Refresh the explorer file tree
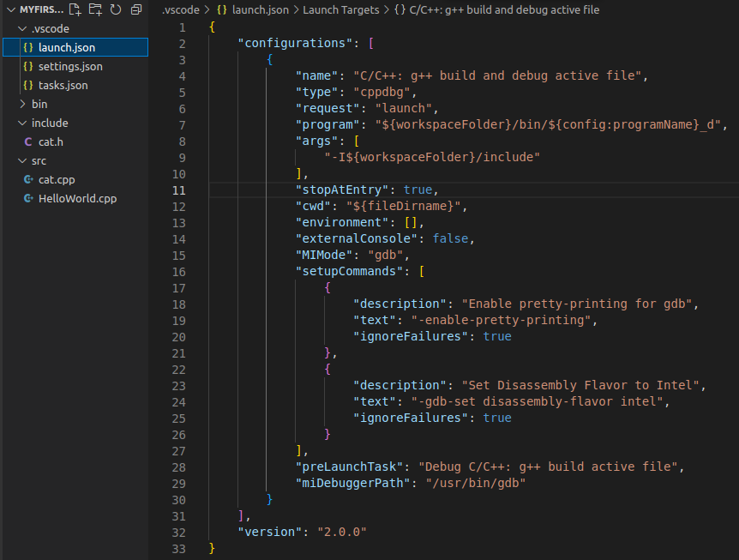Screen dimensions: 739x560 click(x=115, y=9)
